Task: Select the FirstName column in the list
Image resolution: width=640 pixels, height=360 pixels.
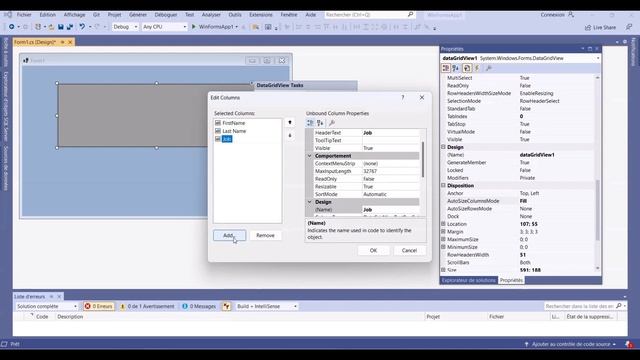Action: [234, 123]
